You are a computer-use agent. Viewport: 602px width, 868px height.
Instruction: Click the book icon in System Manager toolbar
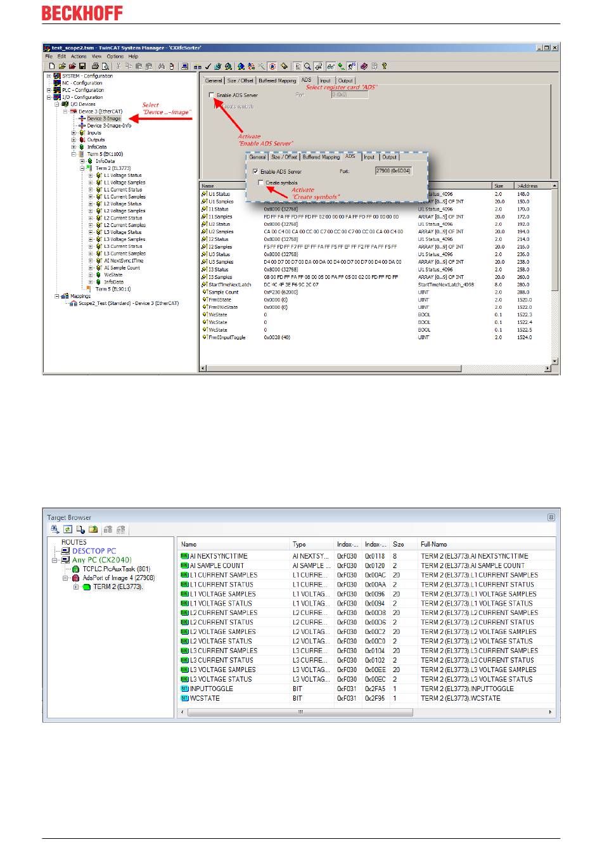[364, 65]
